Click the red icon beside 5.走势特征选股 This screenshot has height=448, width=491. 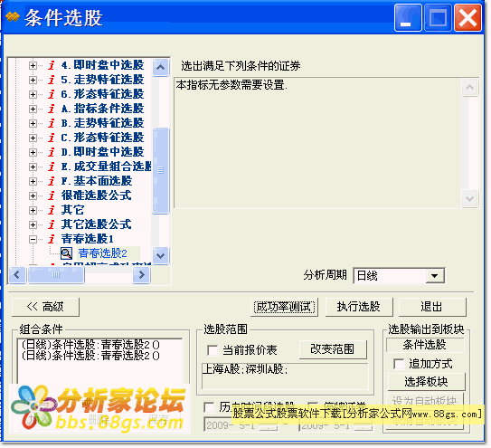(x=52, y=80)
